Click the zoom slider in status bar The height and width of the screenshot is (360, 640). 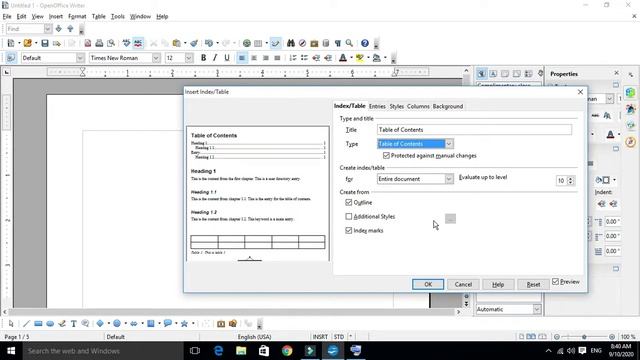click(x=584, y=337)
